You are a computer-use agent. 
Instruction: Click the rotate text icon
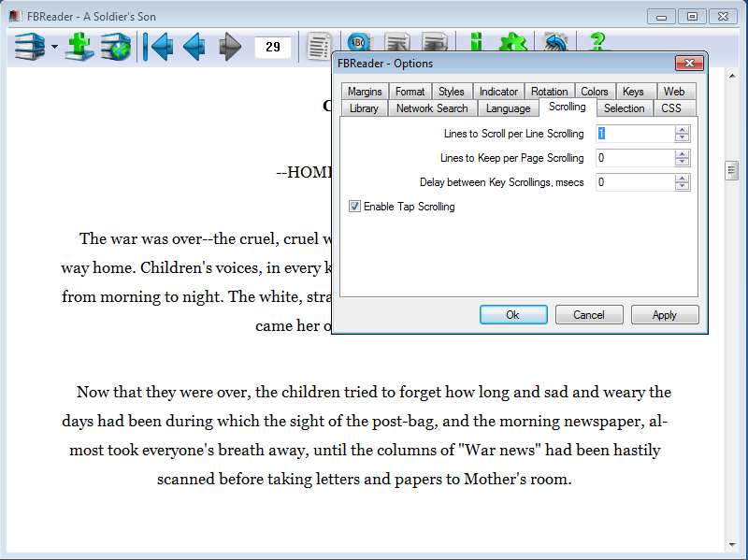pyautogui.click(x=555, y=41)
